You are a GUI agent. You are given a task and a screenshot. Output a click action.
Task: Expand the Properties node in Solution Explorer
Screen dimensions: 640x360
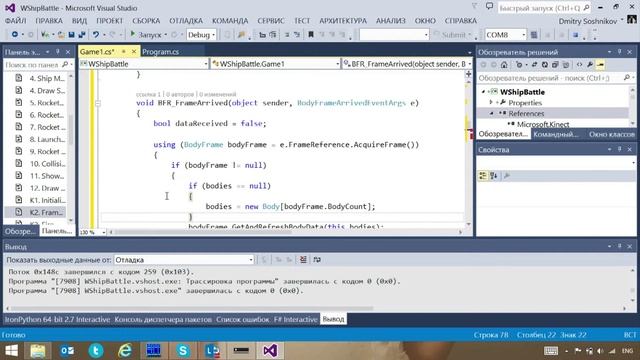click(x=491, y=102)
